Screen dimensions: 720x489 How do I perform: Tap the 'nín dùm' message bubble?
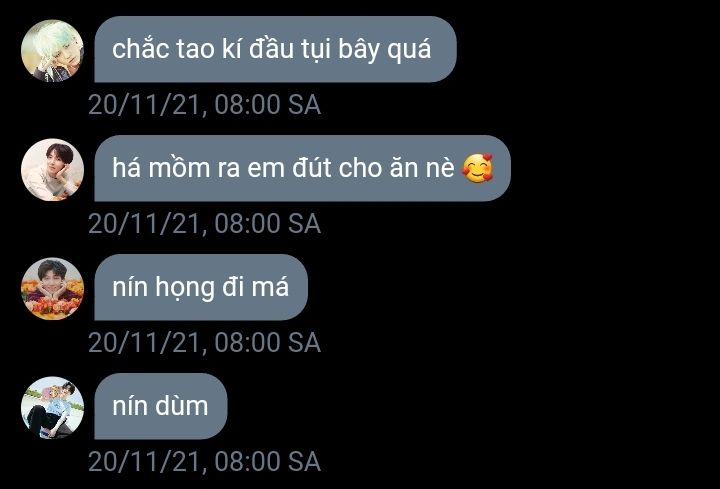[161, 406]
